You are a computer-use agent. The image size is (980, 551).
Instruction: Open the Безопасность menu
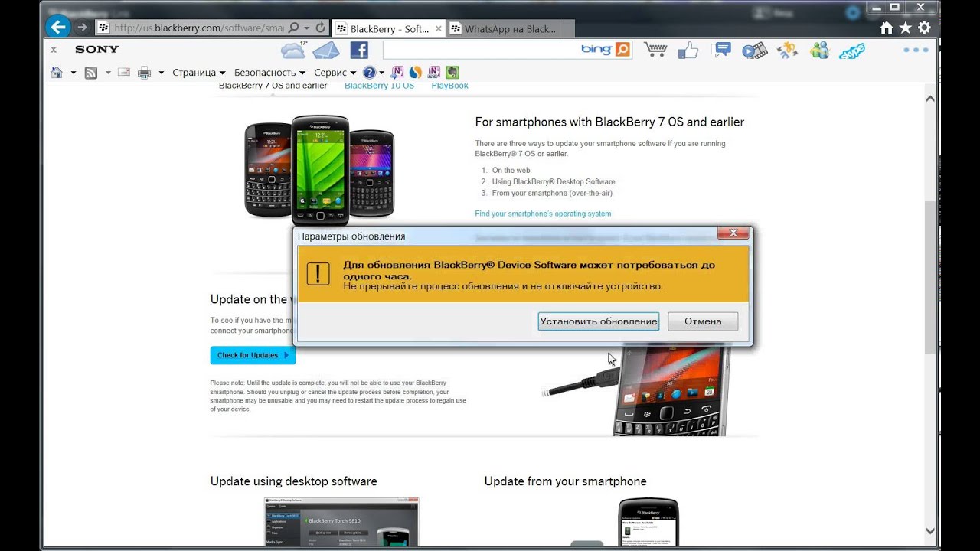[269, 73]
